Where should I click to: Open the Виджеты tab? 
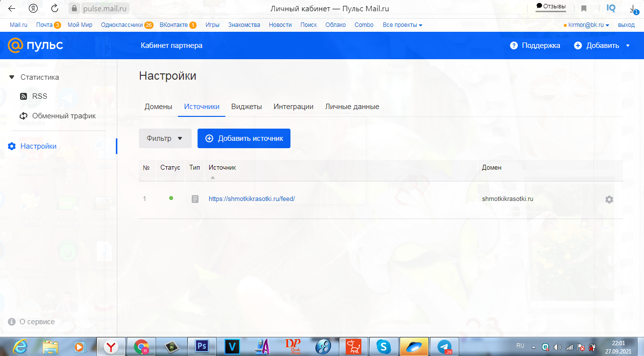pos(246,107)
